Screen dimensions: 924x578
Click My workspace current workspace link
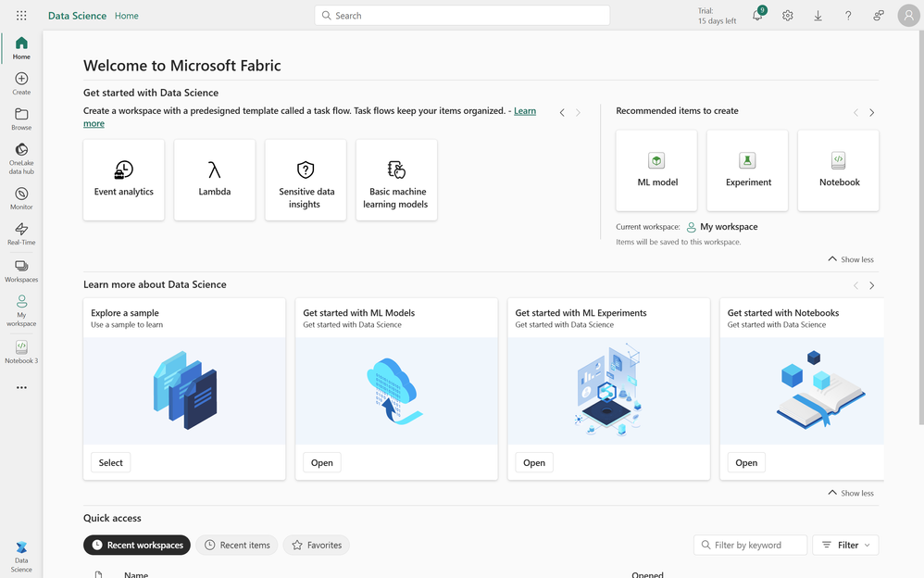point(722,227)
